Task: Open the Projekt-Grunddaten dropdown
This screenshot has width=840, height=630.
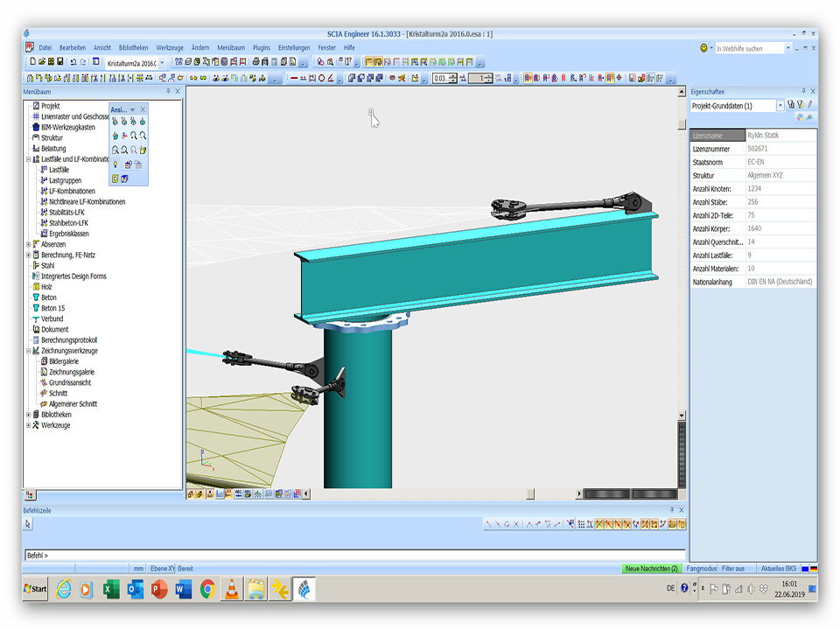Action: (780, 106)
